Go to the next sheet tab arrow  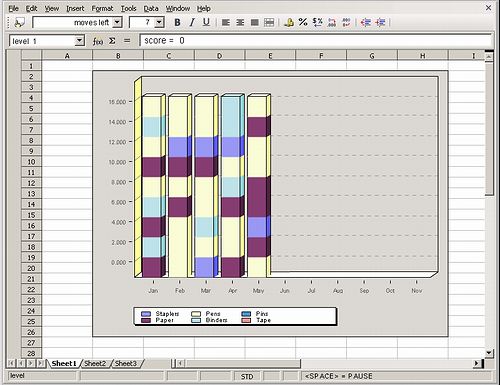(31, 363)
